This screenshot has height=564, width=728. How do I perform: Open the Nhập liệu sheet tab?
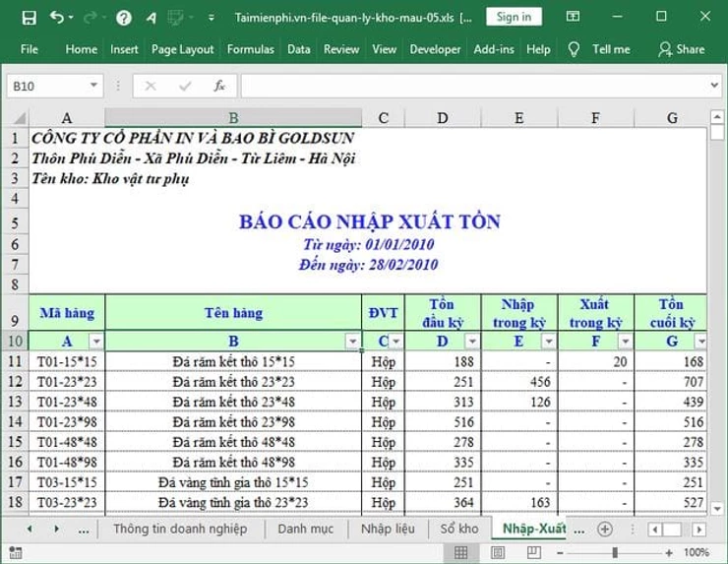(389, 529)
